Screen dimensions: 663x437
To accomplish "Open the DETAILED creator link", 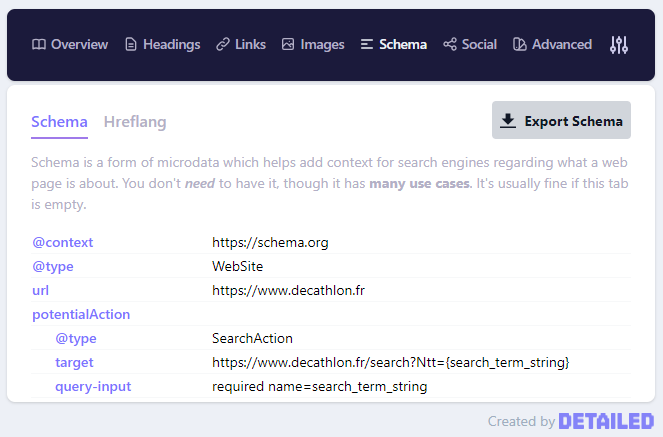I will [606, 421].
